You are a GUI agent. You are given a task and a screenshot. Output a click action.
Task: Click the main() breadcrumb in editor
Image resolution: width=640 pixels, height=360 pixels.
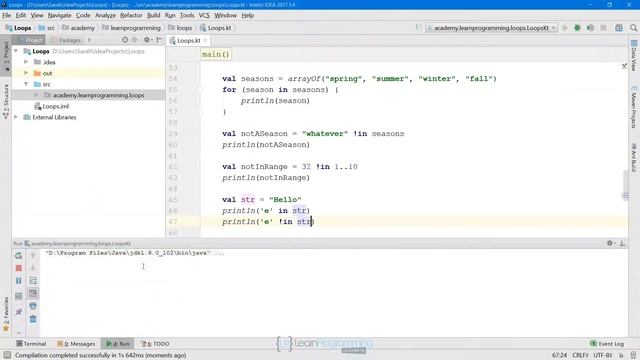216,54
